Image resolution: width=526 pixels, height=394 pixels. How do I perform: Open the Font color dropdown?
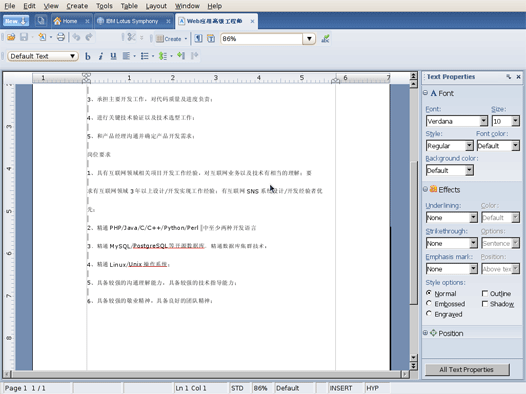click(x=516, y=146)
